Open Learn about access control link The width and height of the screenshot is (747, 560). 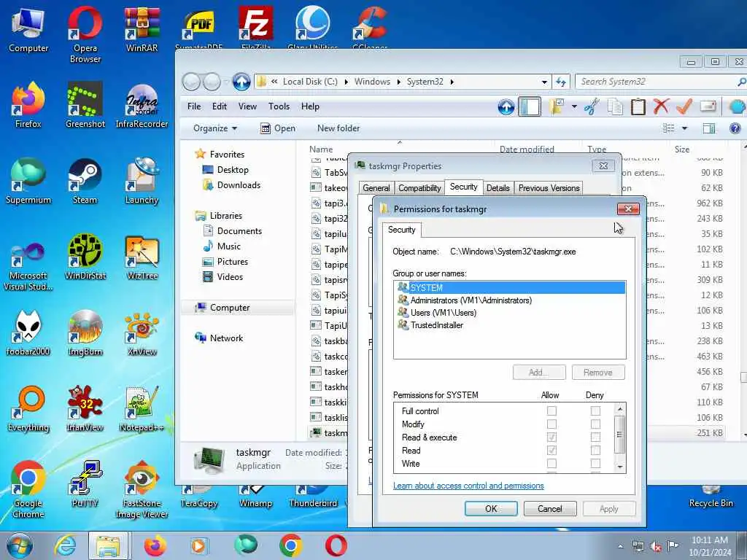click(x=468, y=486)
